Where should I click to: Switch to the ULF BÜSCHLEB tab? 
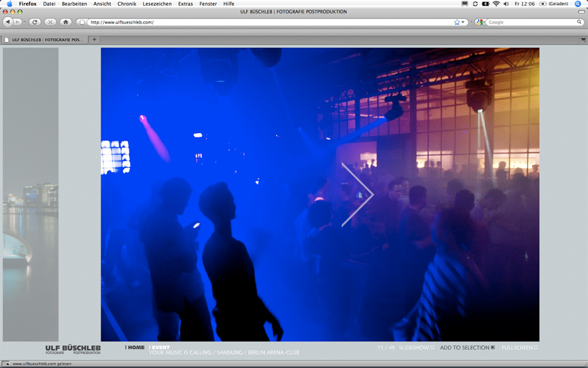(x=45, y=39)
